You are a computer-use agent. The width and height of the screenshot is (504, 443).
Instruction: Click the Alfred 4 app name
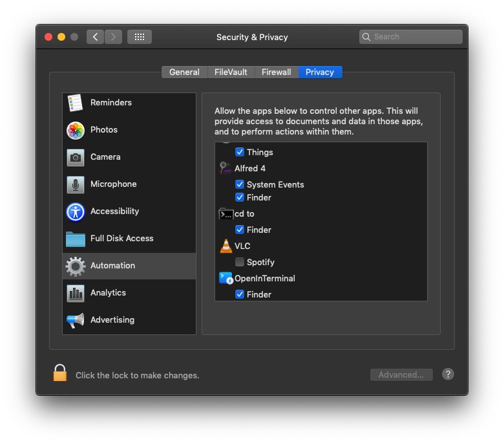[250, 169]
